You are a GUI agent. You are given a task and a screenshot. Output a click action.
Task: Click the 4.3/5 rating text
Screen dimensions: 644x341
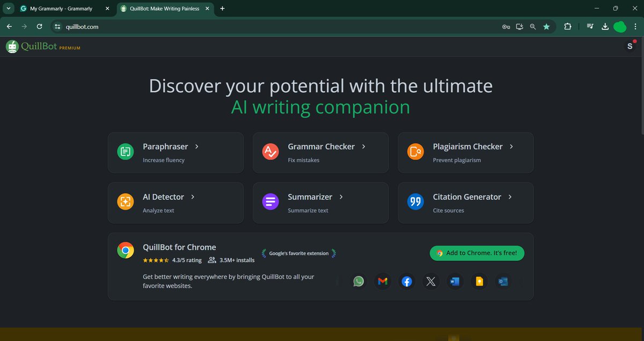[x=187, y=260]
